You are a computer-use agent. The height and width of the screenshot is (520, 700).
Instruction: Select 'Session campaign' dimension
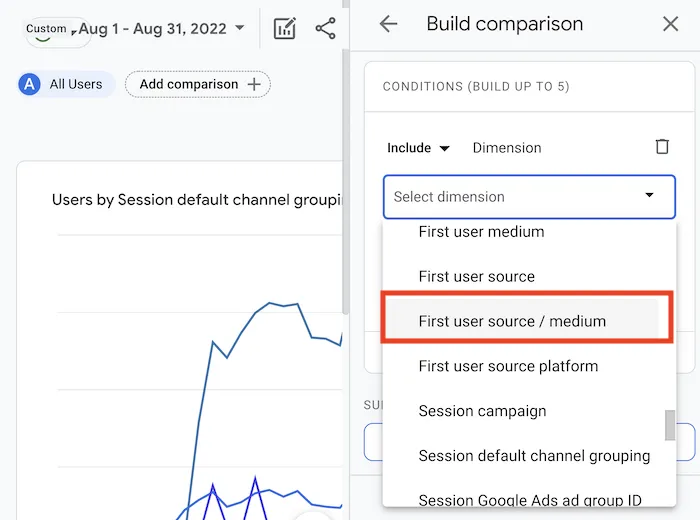[482, 411]
